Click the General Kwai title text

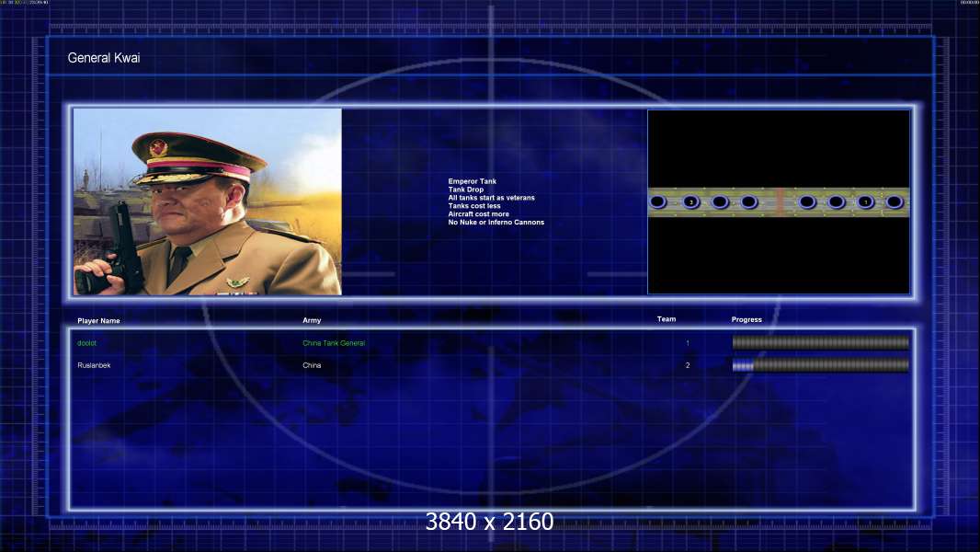click(x=104, y=58)
